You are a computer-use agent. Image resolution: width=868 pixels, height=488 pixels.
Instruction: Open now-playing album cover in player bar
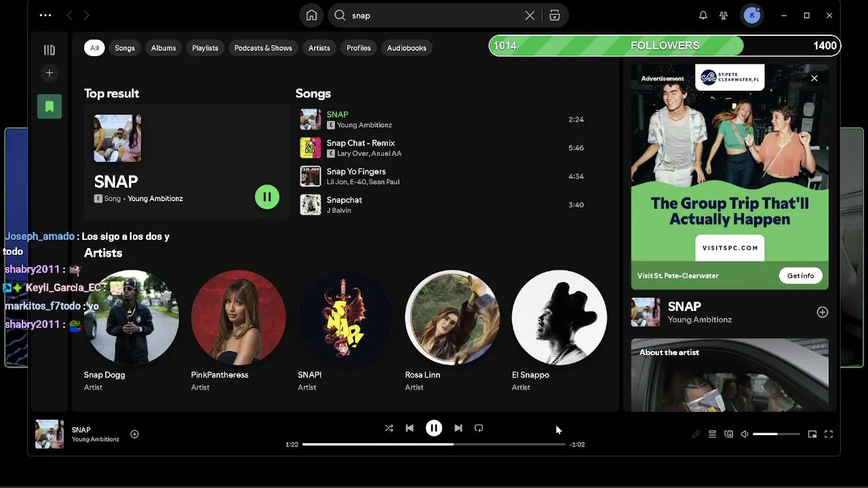point(50,434)
